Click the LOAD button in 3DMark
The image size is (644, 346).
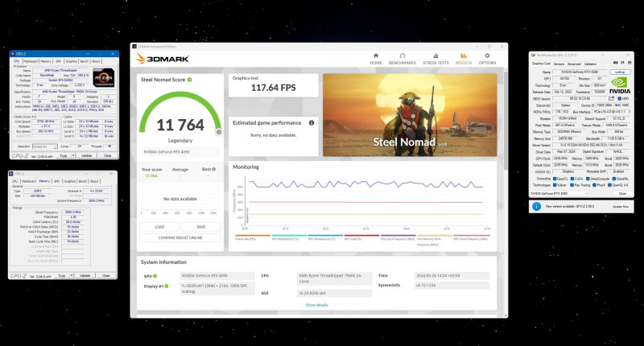tap(159, 227)
